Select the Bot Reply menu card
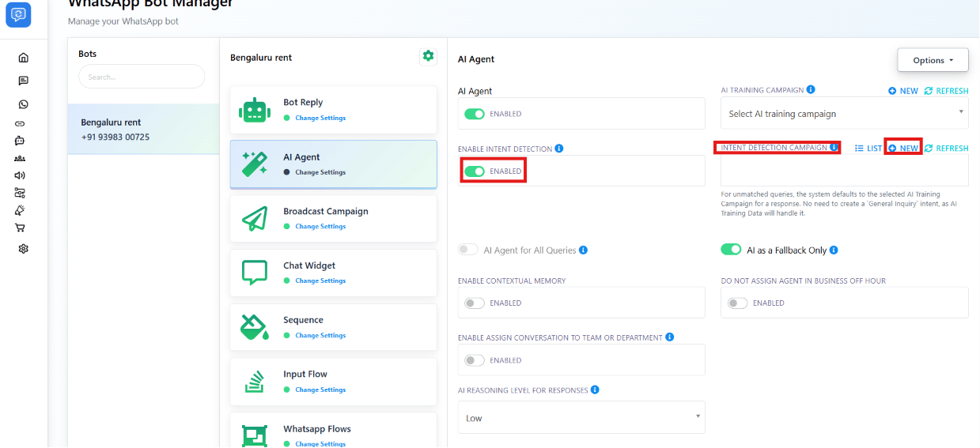The image size is (980, 448). coord(333,110)
